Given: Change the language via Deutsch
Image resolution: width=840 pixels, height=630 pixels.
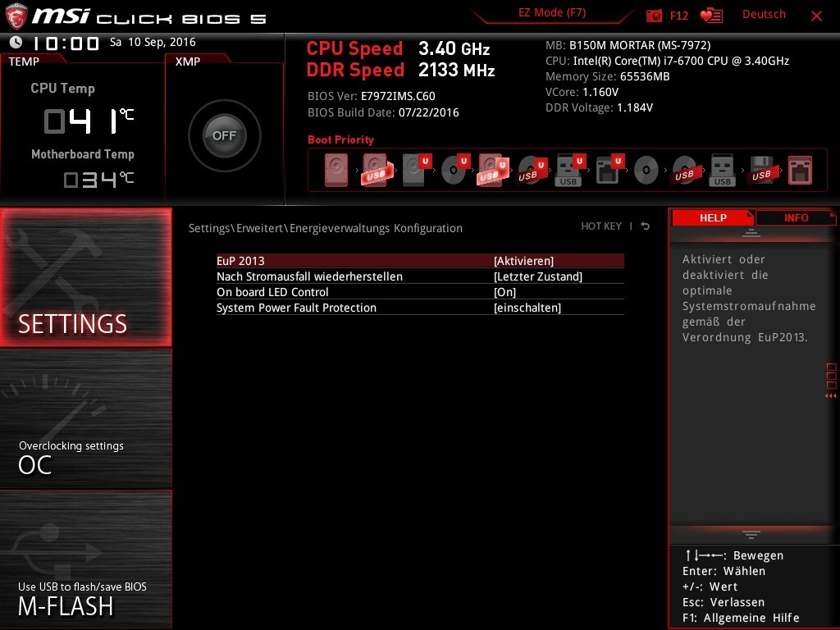Looking at the screenshot, I should (x=764, y=15).
